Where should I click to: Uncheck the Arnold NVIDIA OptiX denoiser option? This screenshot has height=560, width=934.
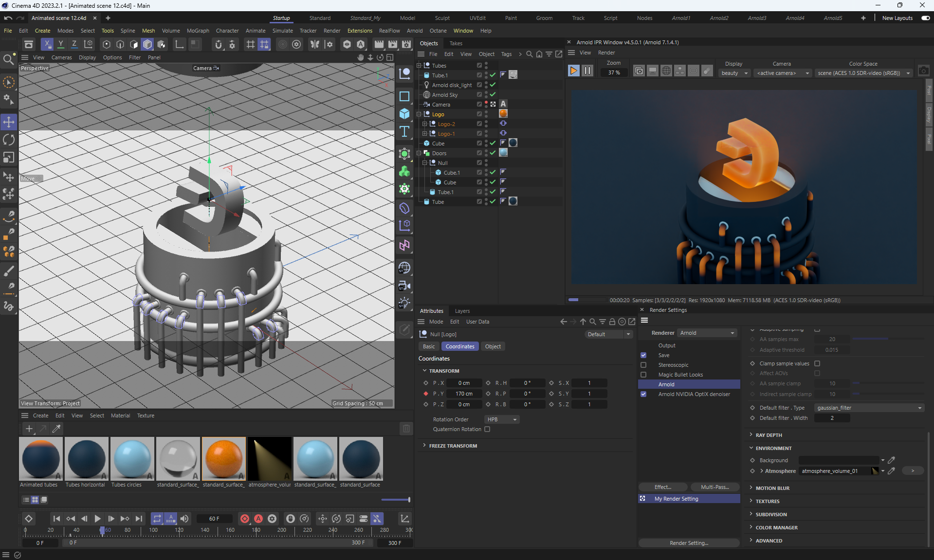(643, 394)
